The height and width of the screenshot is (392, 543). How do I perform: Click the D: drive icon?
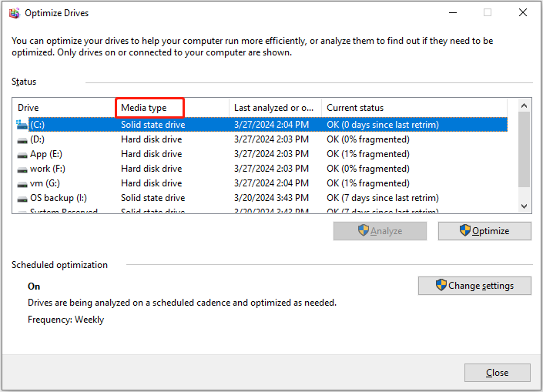click(22, 140)
